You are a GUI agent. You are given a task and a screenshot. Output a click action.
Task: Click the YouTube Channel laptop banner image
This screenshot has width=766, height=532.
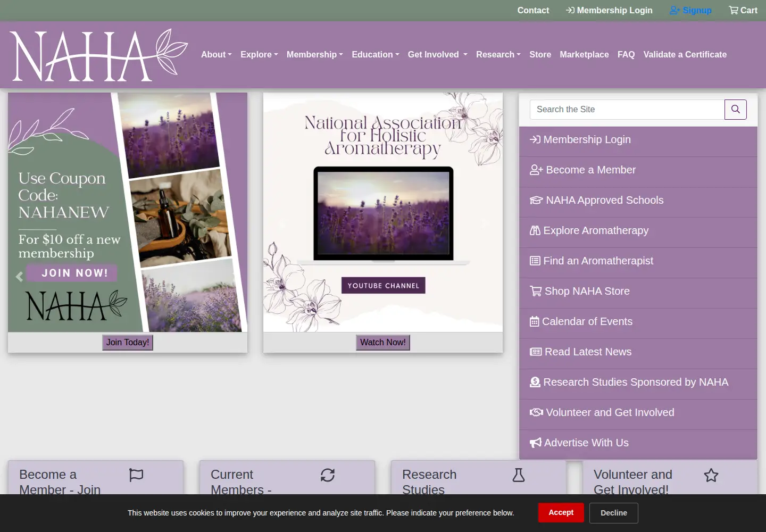383,213
